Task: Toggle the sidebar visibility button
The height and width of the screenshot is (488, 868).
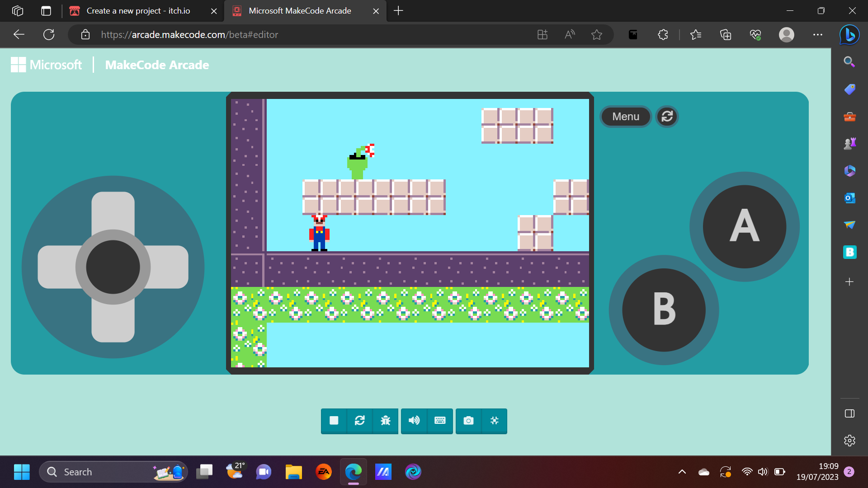Action: pyautogui.click(x=849, y=413)
